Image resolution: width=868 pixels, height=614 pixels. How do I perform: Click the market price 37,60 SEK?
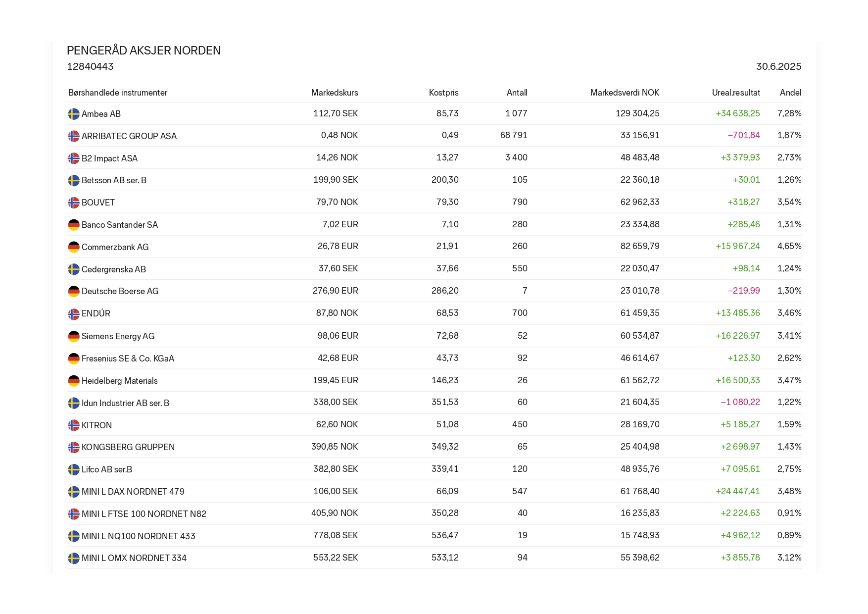[x=338, y=268]
